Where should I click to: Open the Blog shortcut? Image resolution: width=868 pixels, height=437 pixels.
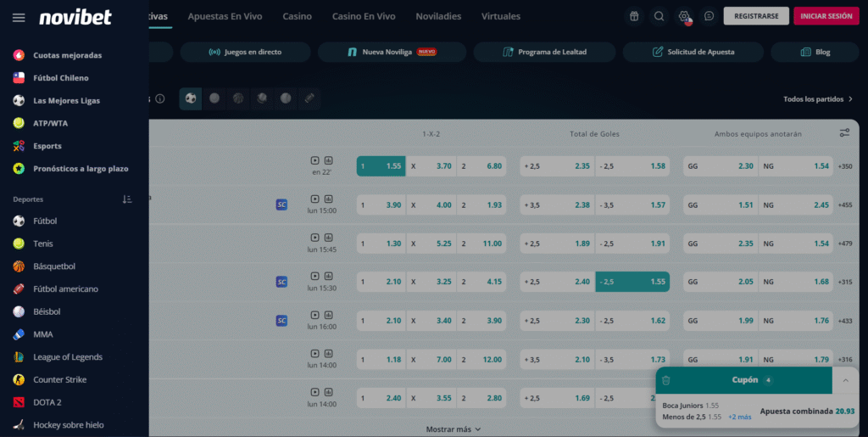[815, 52]
